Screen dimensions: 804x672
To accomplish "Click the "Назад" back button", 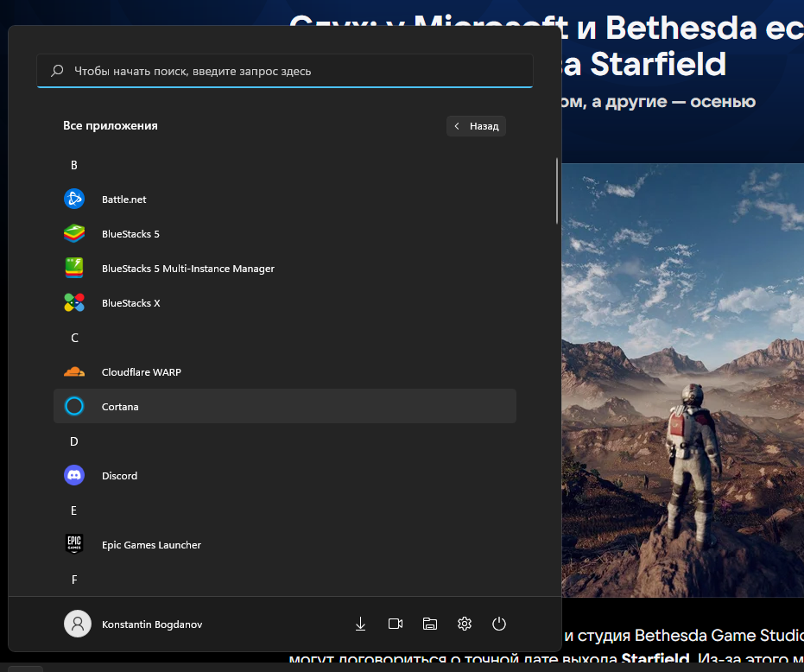I will point(477,126).
